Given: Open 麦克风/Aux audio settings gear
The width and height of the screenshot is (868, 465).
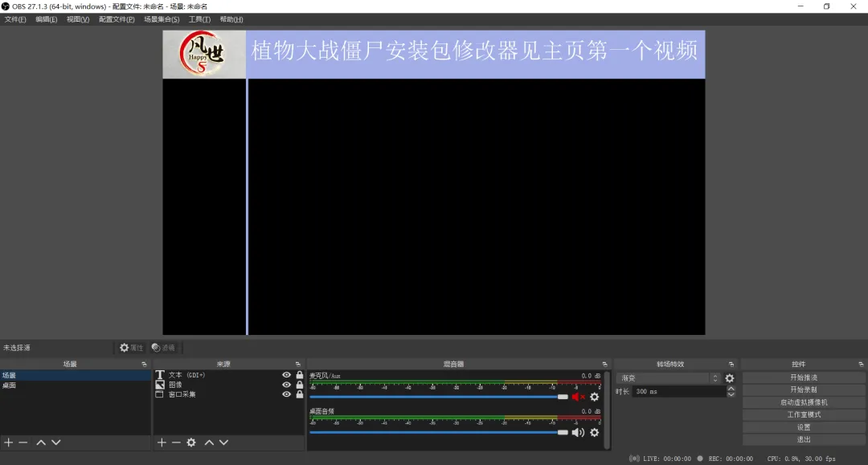Looking at the screenshot, I should coord(594,397).
